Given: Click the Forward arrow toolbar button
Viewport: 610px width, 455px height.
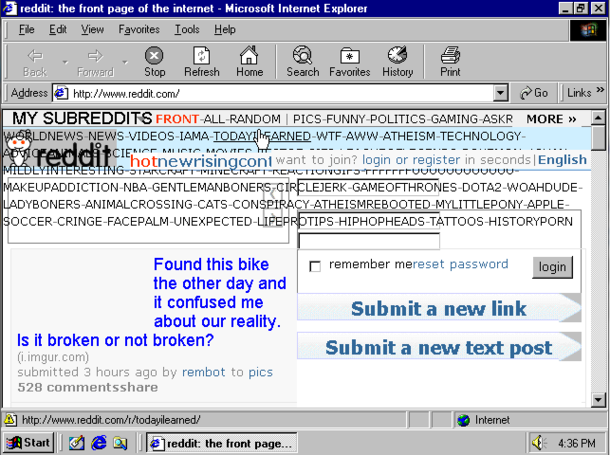Looking at the screenshot, I should [95, 62].
